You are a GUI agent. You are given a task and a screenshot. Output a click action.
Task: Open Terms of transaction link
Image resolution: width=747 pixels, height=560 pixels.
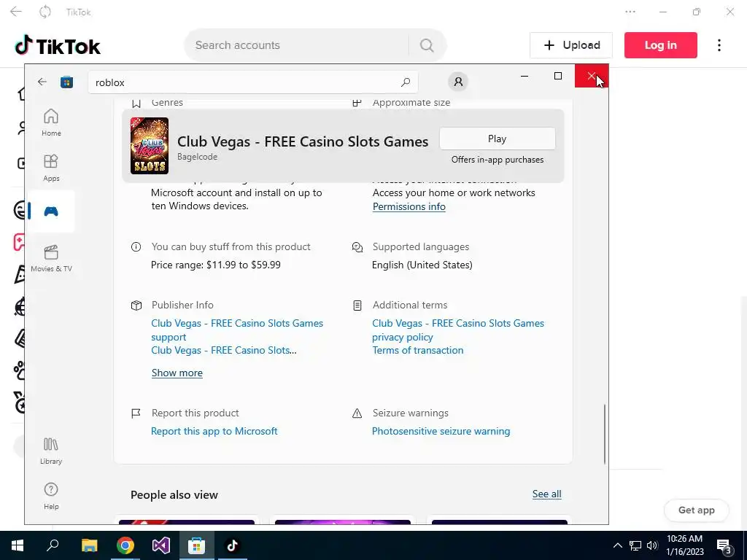418,350
